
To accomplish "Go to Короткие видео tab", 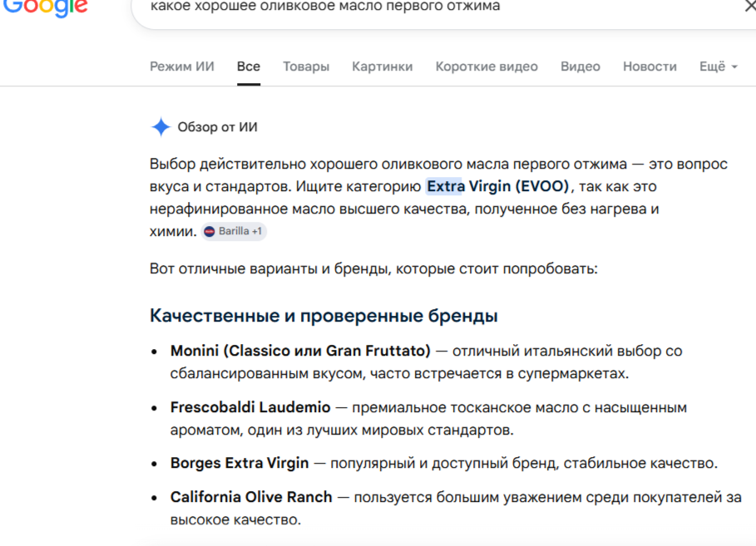I will pos(487,66).
